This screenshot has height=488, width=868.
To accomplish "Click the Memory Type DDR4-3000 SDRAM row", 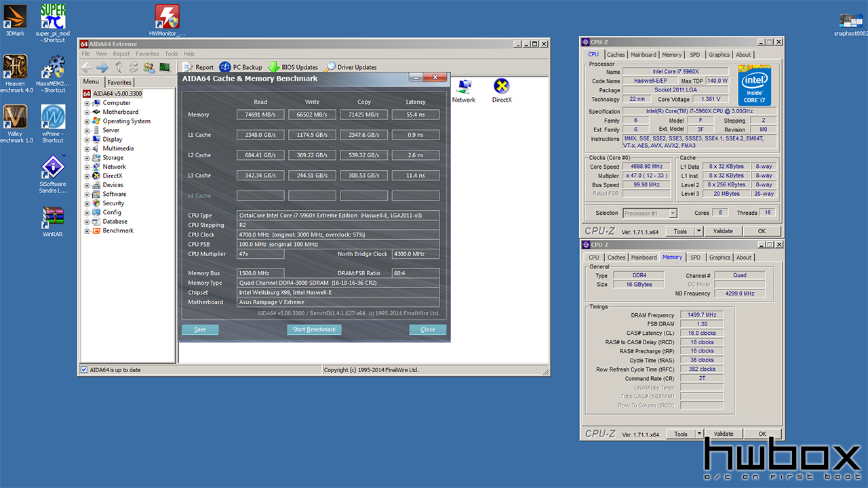I will 338,283.
